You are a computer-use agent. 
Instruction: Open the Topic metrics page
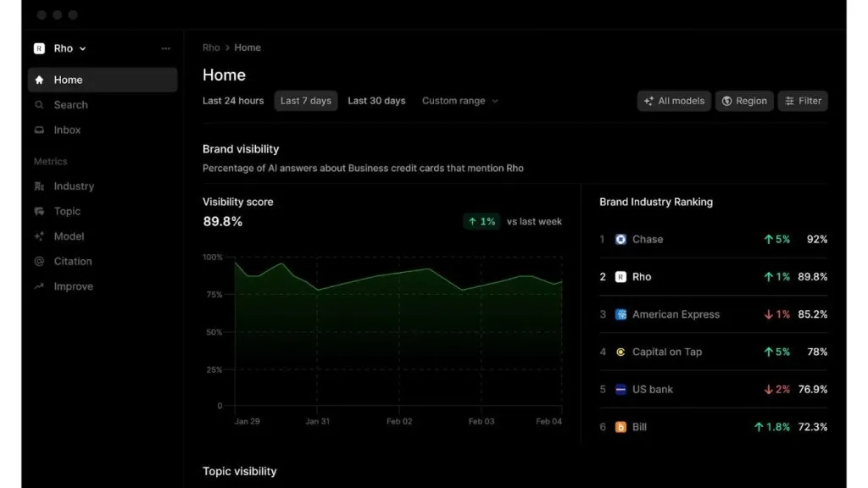point(103,211)
